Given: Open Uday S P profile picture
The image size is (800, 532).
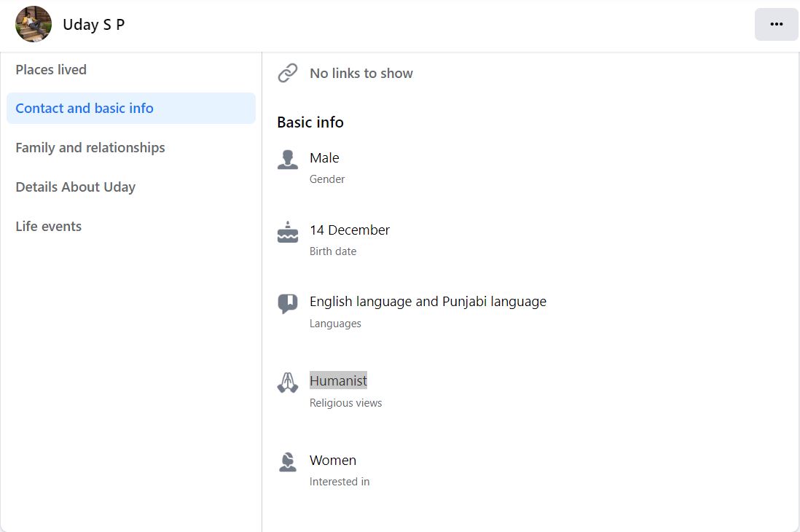Looking at the screenshot, I should click(34, 24).
